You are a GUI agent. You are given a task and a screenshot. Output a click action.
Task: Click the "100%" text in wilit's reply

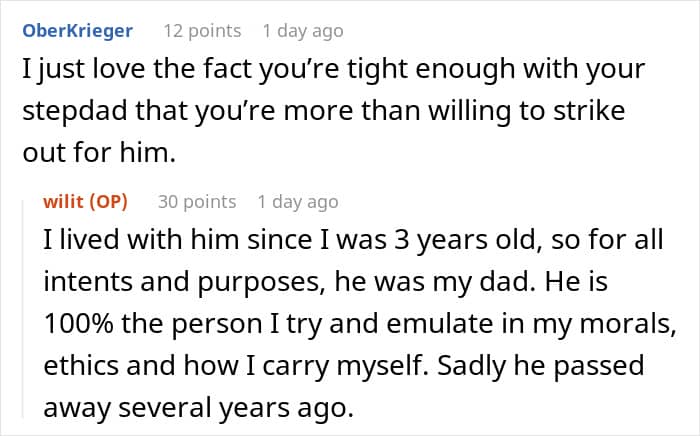click(x=78, y=324)
